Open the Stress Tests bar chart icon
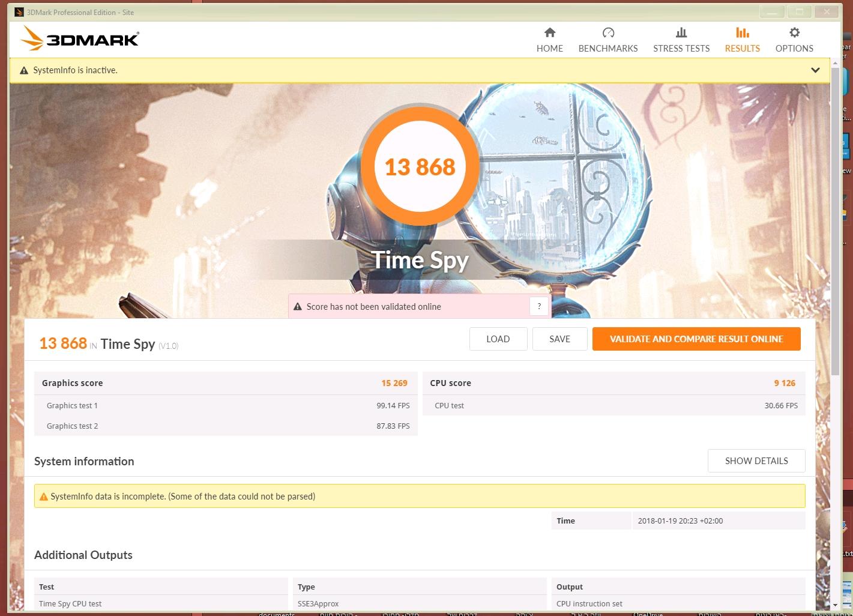 point(681,32)
